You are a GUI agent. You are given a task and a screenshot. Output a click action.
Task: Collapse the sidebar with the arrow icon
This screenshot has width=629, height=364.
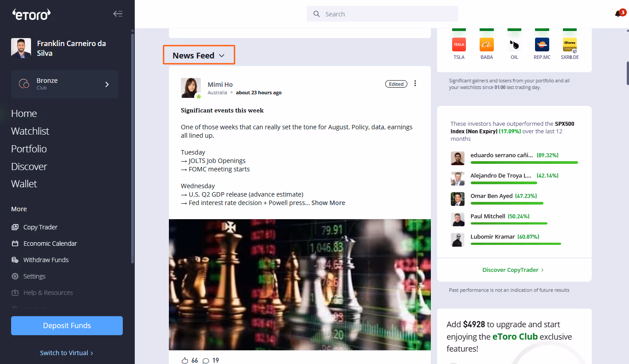click(x=117, y=14)
